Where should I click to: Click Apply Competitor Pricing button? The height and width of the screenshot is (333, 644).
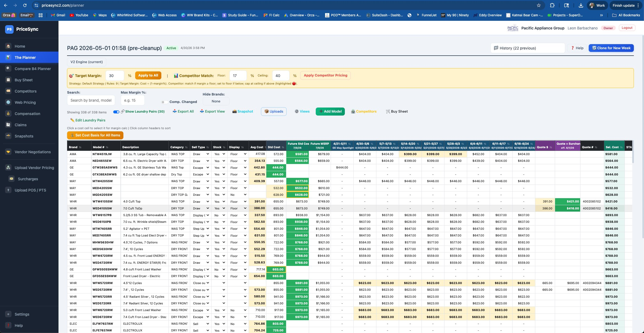[x=325, y=75]
